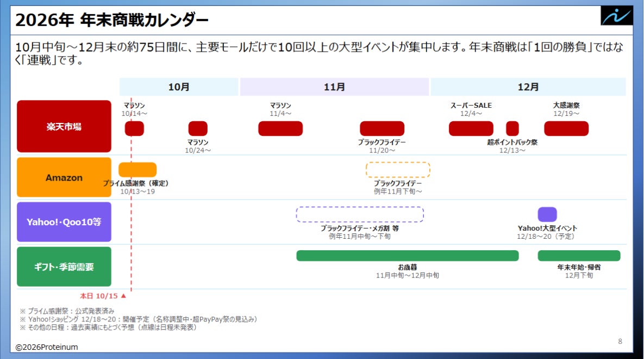Click the slide page number 8
644x359 pixels.
coord(620,341)
